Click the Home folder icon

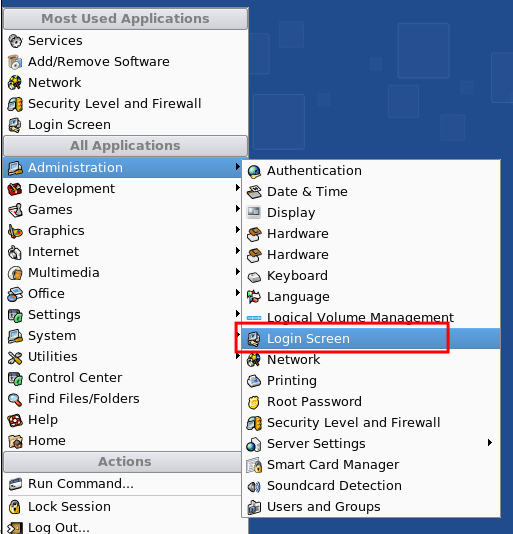[15, 441]
